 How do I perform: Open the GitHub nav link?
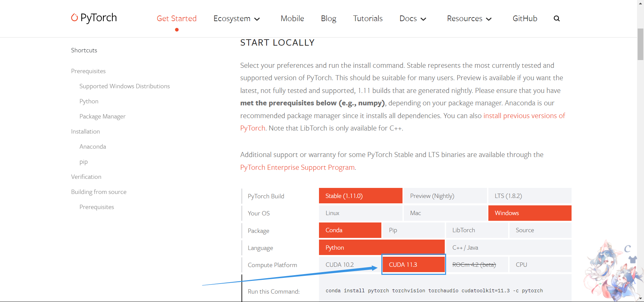[525, 18]
